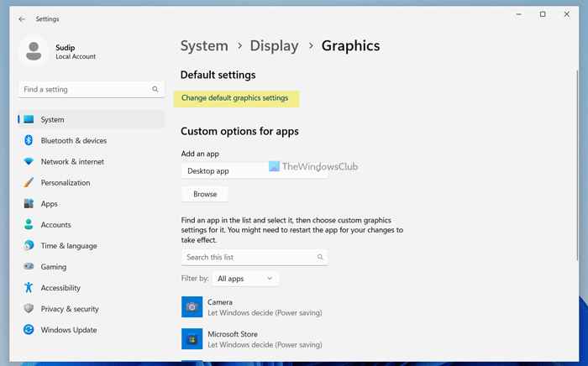Click the Local Account text
The height and width of the screenshot is (366, 588).
tap(76, 56)
